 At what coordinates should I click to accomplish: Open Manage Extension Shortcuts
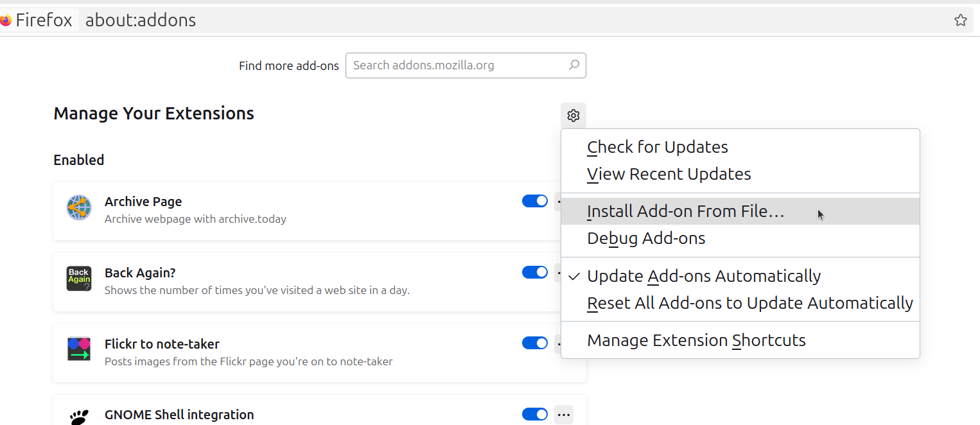(696, 340)
